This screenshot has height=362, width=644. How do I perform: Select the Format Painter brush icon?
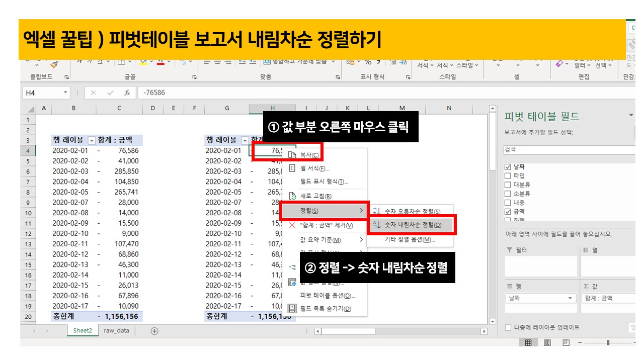coord(54,64)
